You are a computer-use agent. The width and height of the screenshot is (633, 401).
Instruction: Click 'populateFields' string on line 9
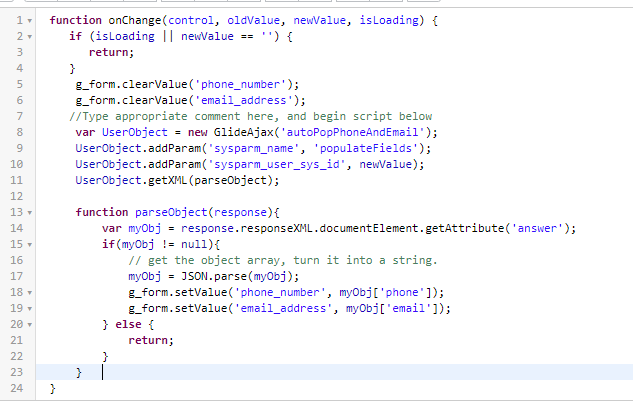click(x=365, y=148)
